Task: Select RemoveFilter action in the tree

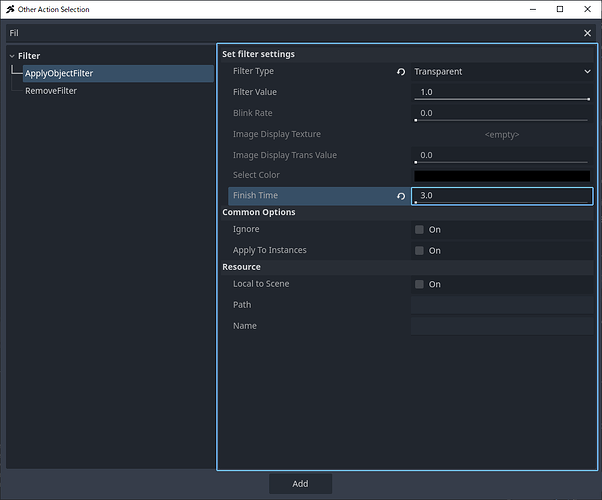Action: (x=51, y=91)
